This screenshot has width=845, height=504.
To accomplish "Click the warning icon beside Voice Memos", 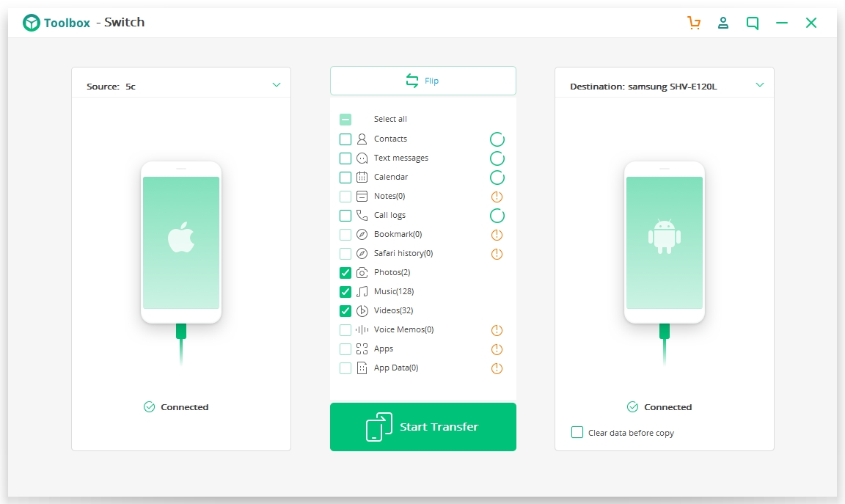I will pyautogui.click(x=497, y=330).
